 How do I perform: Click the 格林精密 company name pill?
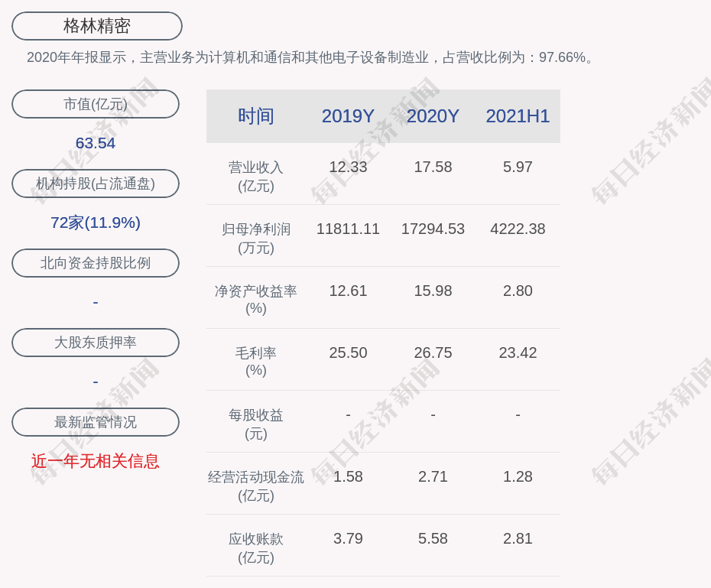pyautogui.click(x=96, y=26)
